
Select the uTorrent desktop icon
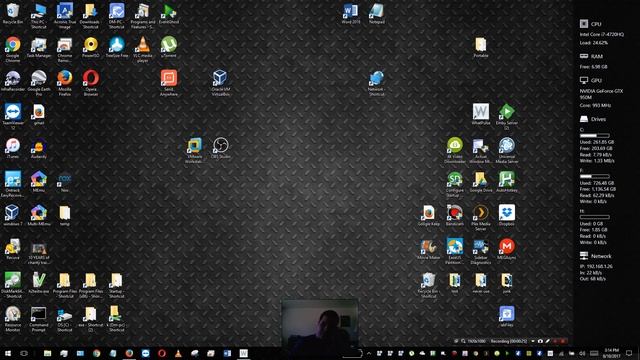169,47
